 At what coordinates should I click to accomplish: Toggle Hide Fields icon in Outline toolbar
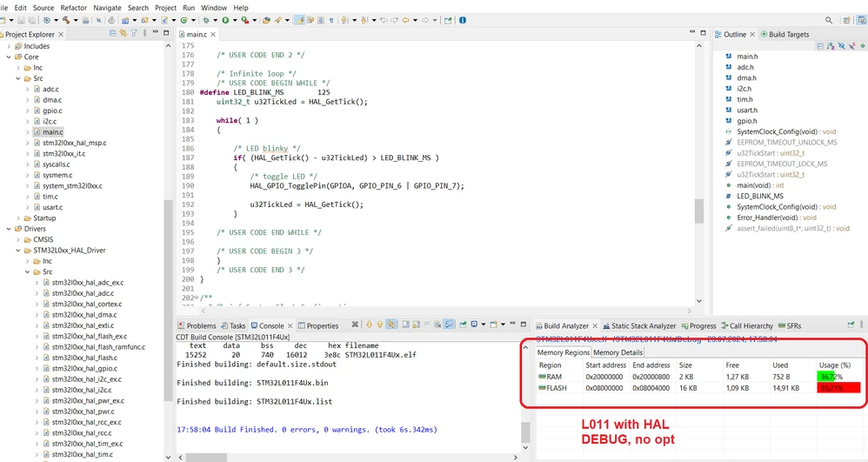pyautogui.click(x=841, y=46)
